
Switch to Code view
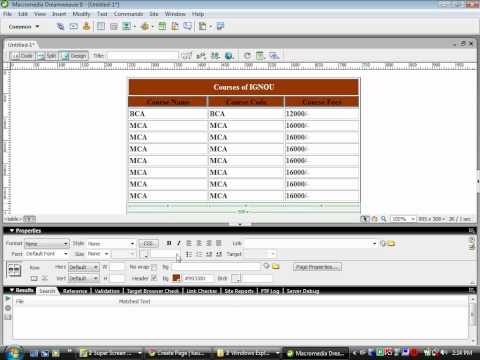point(23,56)
